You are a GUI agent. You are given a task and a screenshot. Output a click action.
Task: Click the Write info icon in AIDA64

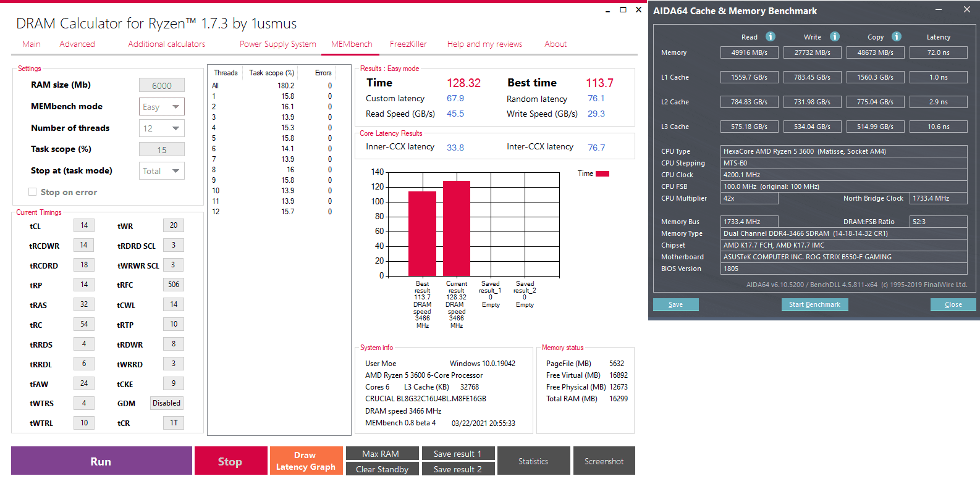pyautogui.click(x=835, y=36)
